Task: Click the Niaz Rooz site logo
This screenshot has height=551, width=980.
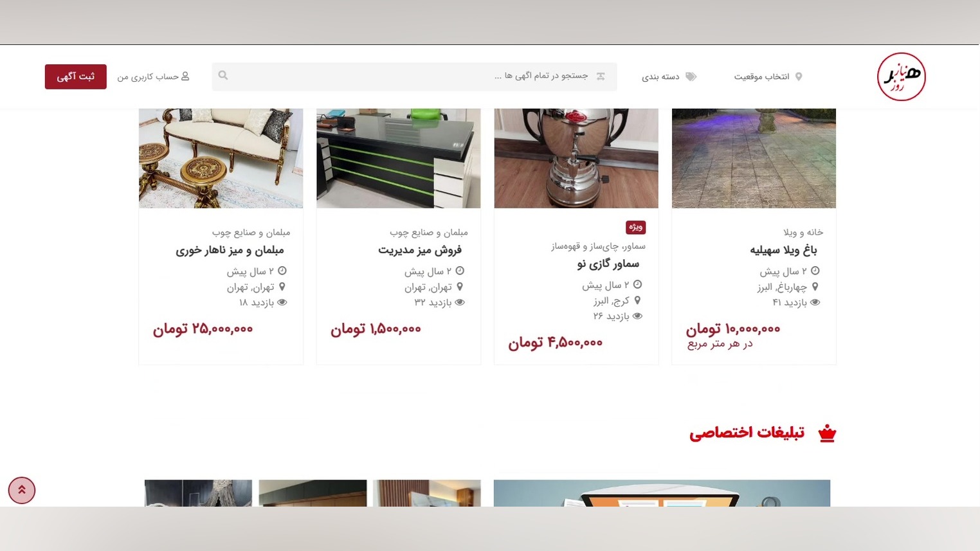Action: point(901,77)
